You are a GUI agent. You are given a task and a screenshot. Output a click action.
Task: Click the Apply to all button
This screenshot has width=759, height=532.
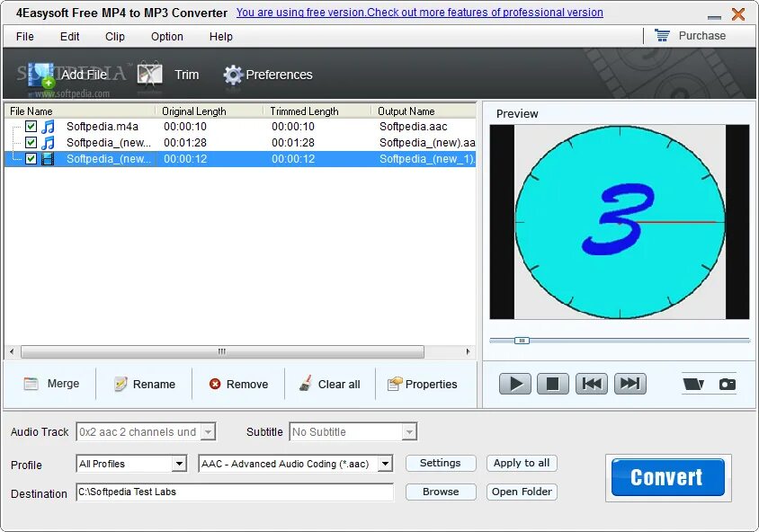click(522, 463)
